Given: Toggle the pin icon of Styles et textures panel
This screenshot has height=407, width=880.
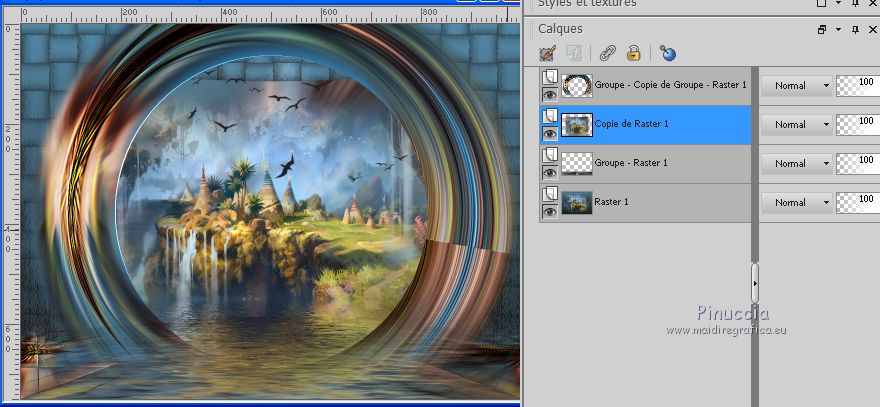Looking at the screenshot, I should pyautogui.click(x=855, y=3).
